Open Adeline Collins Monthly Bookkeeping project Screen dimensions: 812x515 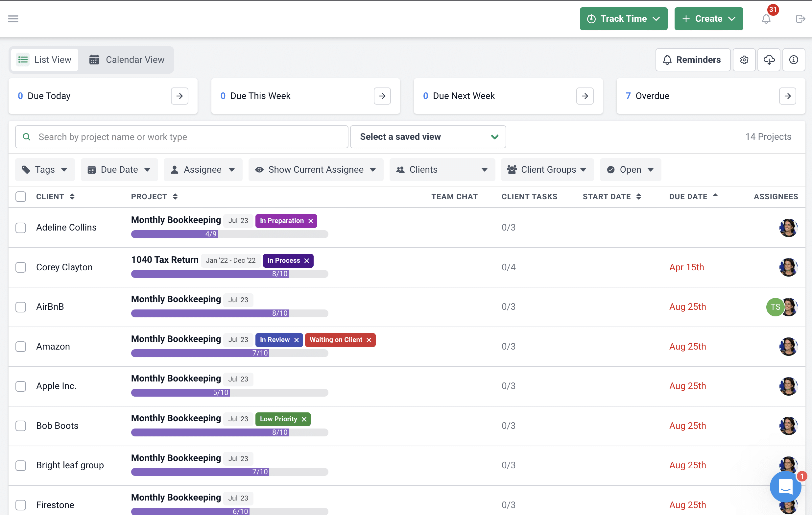pyautogui.click(x=176, y=220)
